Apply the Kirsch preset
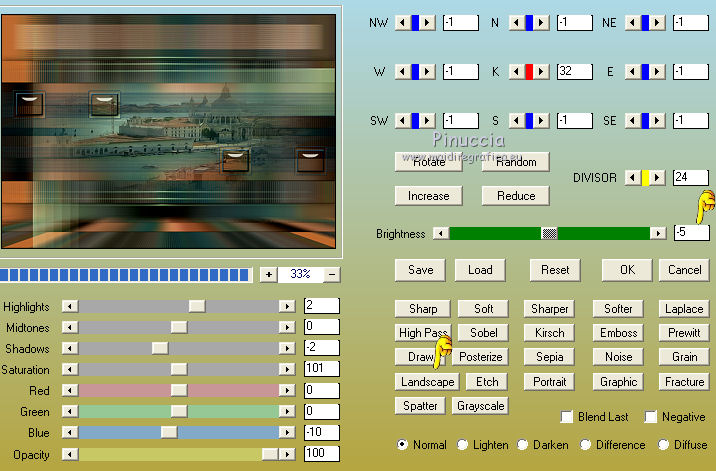716x471 pixels. pos(549,333)
